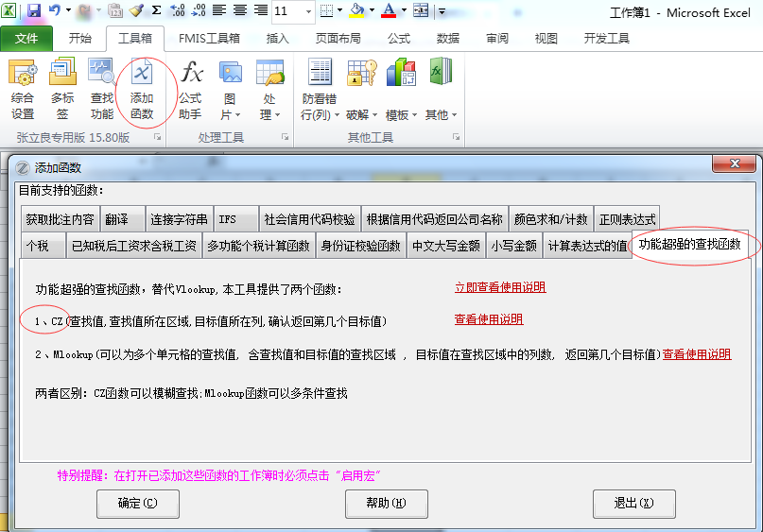
Task: Select the 正则表达式 tab
Action: click(625, 219)
